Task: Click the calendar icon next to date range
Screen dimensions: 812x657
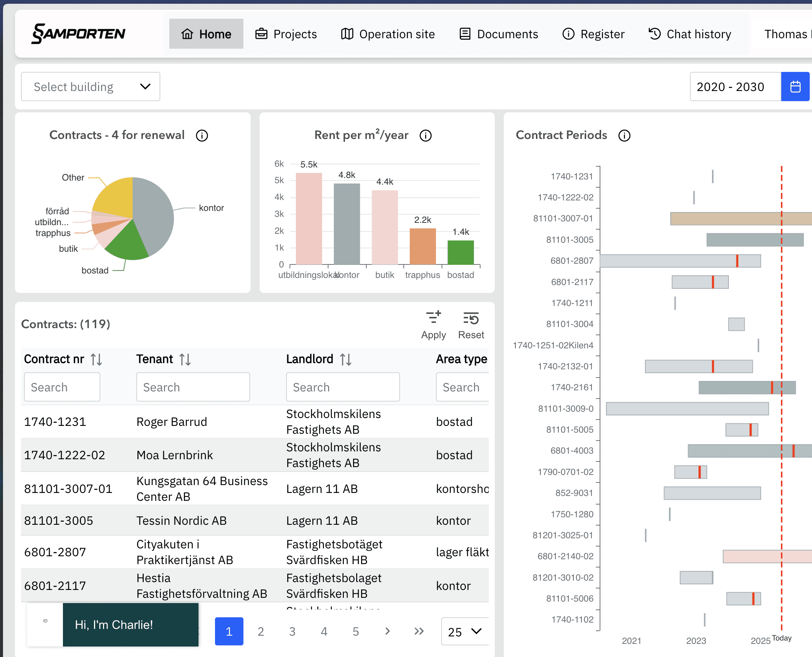Action: click(795, 87)
